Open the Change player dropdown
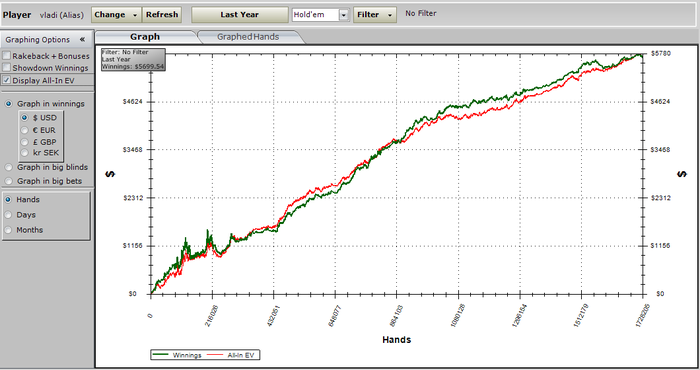The image size is (700, 370). [116, 15]
